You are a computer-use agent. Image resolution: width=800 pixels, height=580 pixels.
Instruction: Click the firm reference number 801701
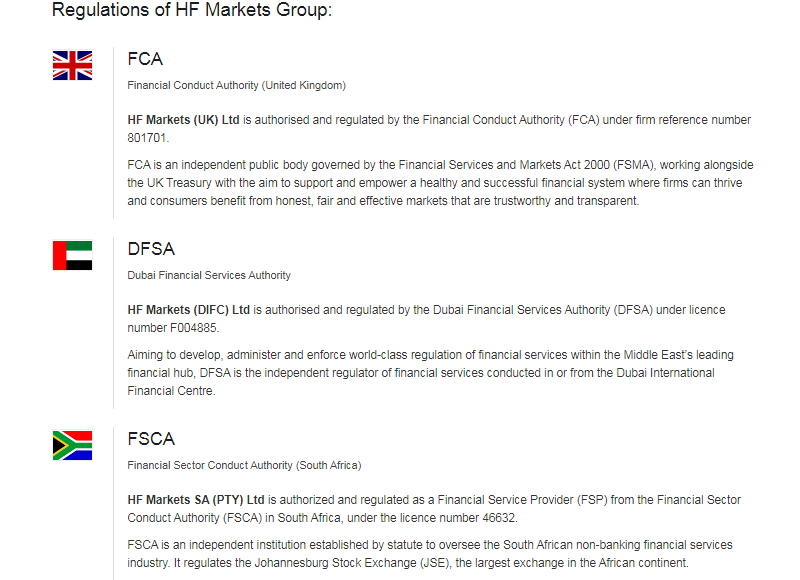147,138
